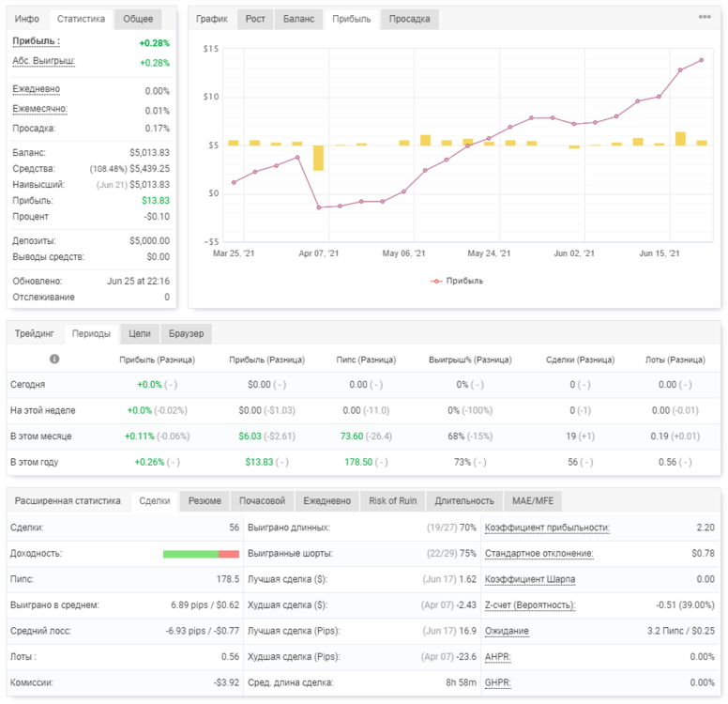Open Расширенная статистика tab
Viewport: 728px width, 704px height.
coord(68,501)
